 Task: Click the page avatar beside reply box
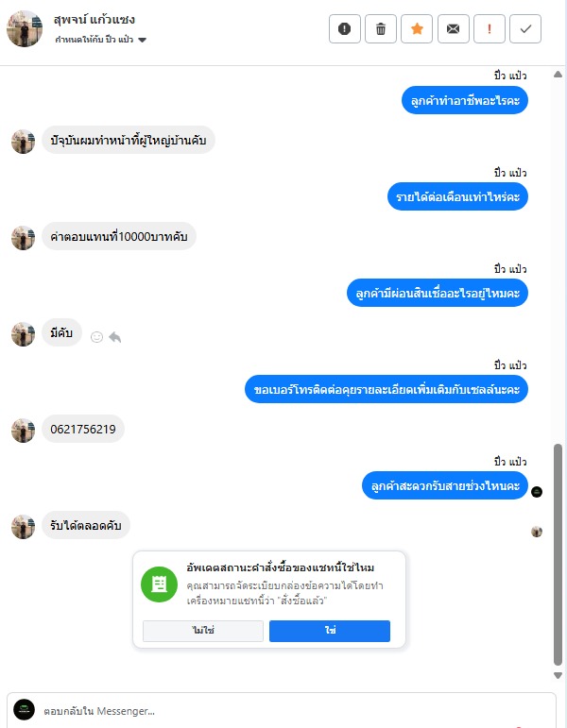pyautogui.click(x=25, y=710)
